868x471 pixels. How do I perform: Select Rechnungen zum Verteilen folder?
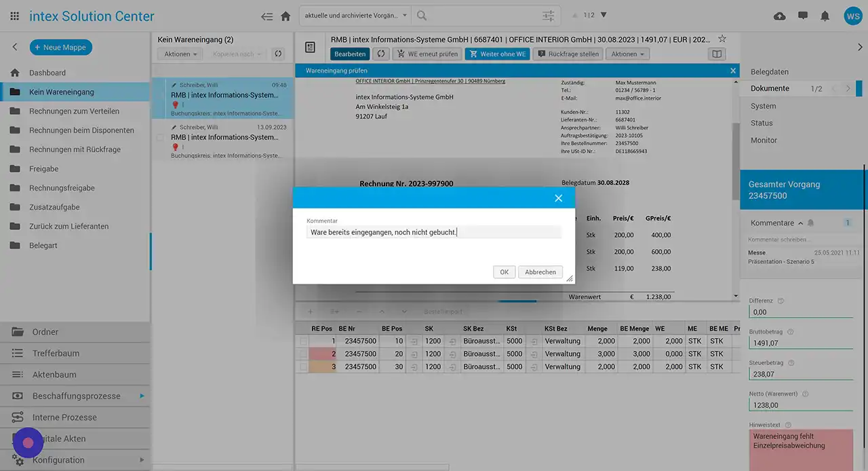tap(74, 111)
